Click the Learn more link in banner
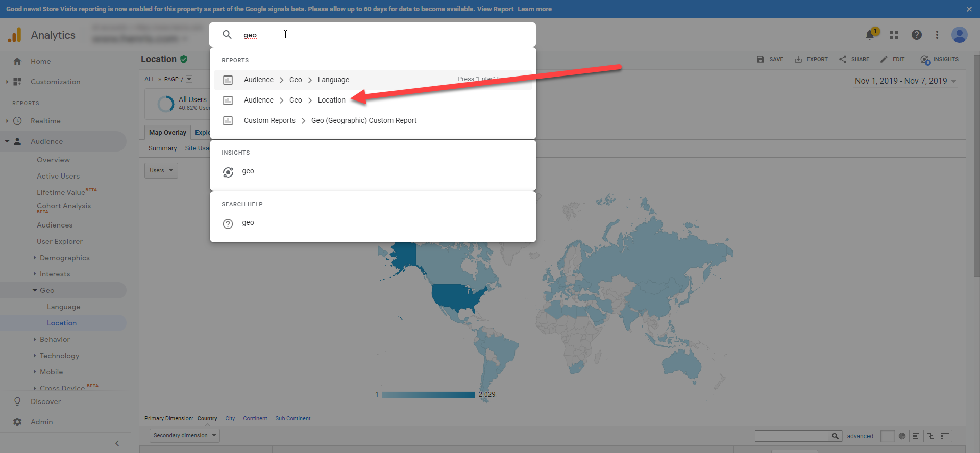Image resolution: width=980 pixels, height=453 pixels. click(534, 9)
